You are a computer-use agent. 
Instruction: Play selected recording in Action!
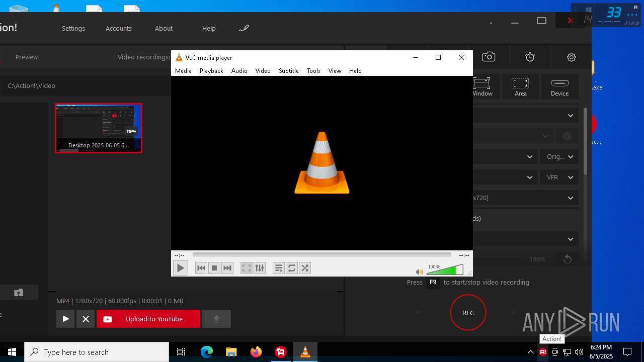65,319
